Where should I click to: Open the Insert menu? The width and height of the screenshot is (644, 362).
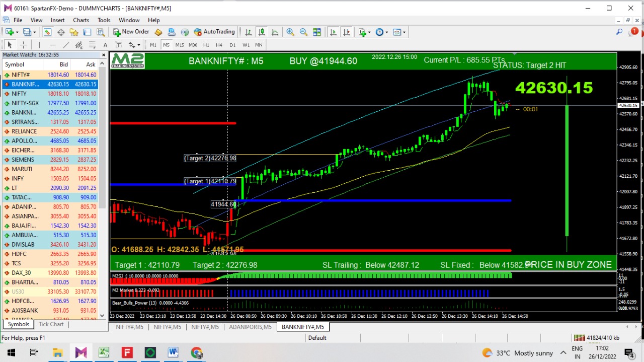57,20
